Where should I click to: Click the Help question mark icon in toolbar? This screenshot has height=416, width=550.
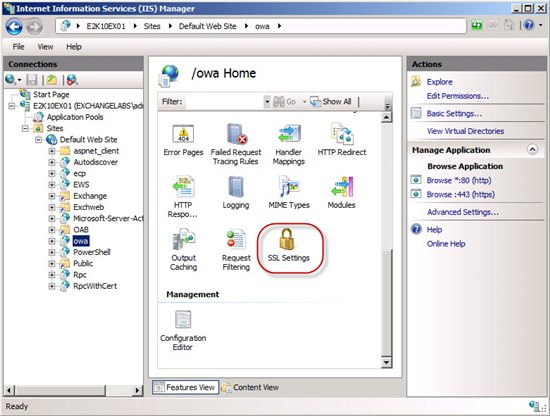click(529, 25)
